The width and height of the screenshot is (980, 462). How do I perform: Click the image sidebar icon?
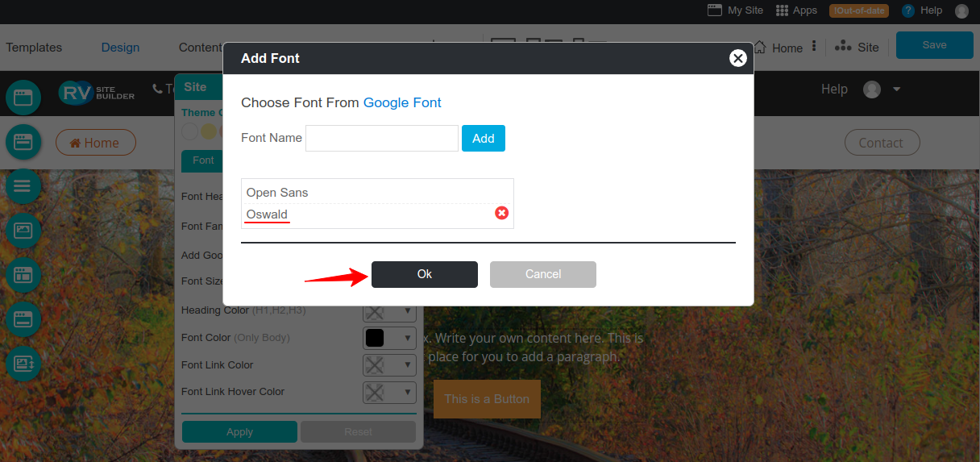pos(23,231)
